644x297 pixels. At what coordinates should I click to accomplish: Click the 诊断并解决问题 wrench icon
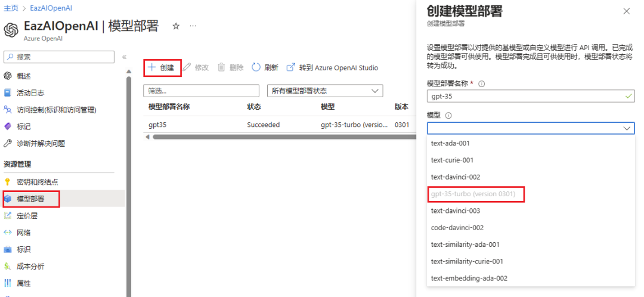(x=7, y=143)
